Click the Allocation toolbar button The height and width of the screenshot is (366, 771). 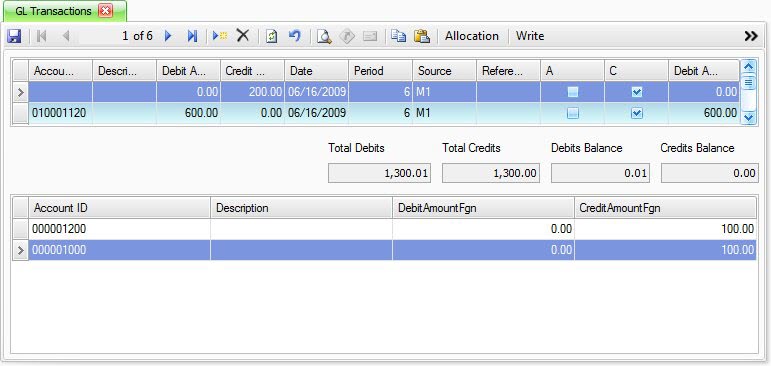(472, 36)
